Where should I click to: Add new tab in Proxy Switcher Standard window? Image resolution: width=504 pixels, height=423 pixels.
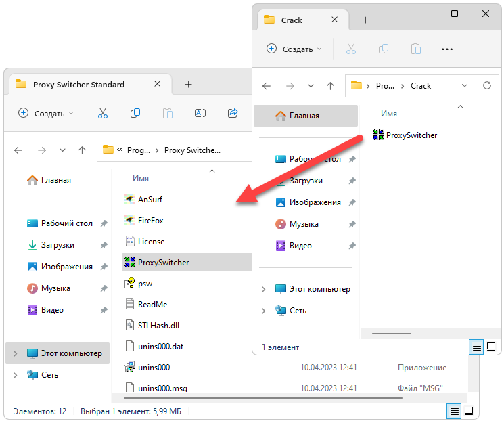tap(188, 85)
